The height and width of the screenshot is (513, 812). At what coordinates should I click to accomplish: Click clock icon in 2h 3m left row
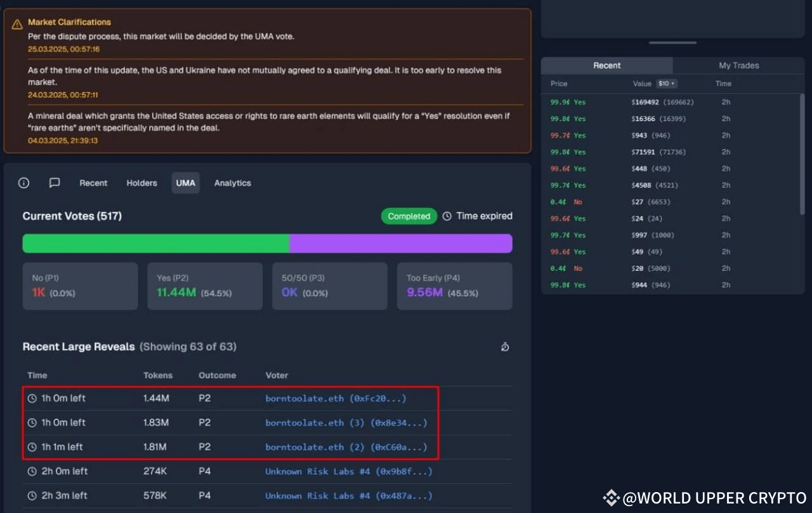[x=32, y=495]
